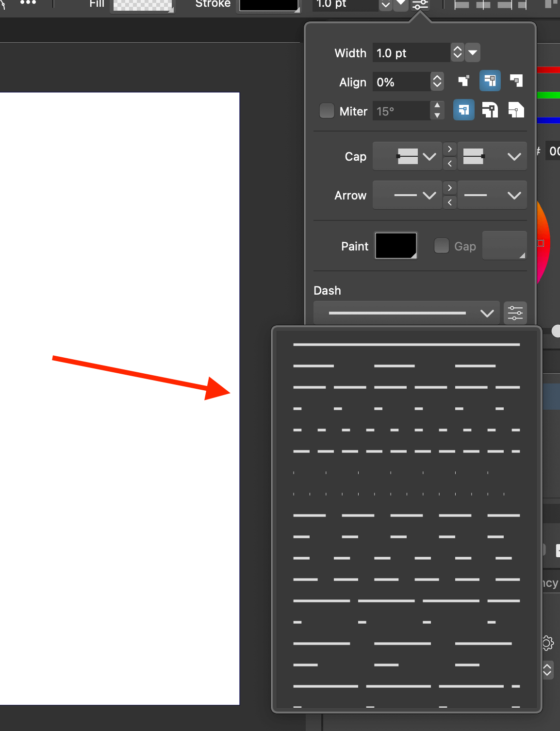Click the Width value stepper arrows

(457, 52)
